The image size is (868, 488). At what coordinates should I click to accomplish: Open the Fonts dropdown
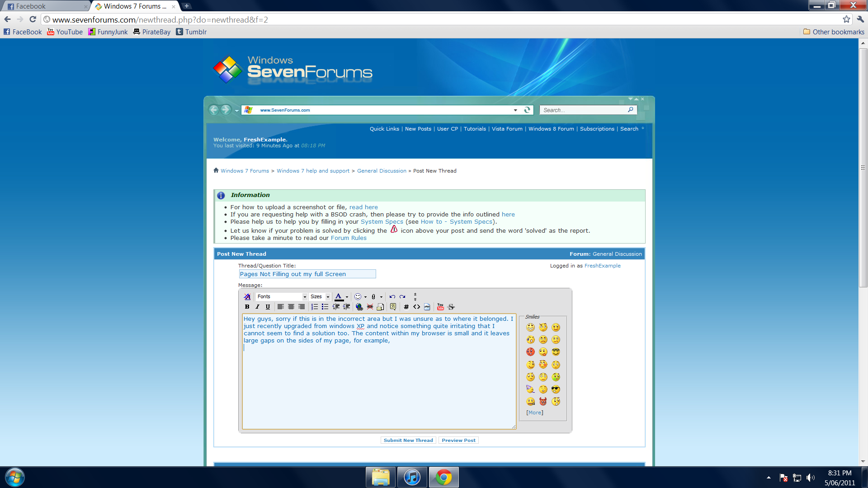282,297
